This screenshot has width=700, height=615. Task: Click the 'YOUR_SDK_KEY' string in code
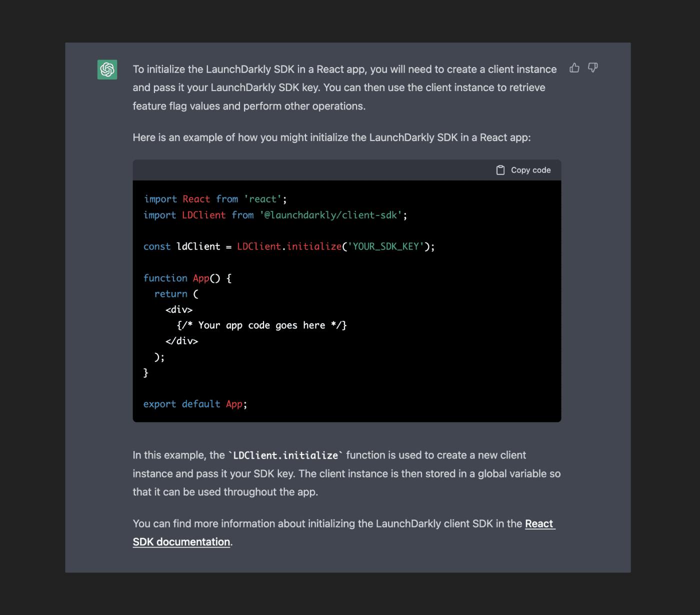tap(385, 246)
